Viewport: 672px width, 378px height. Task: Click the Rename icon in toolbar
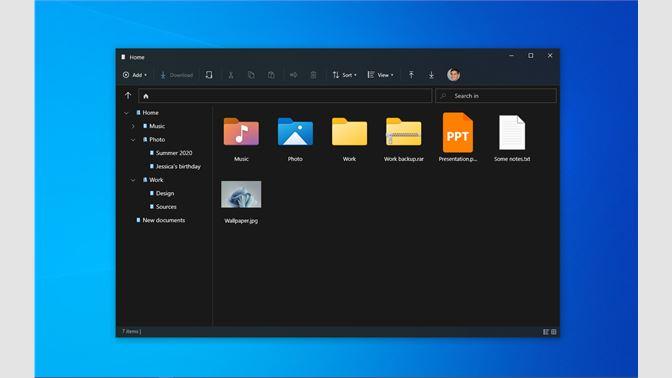tap(293, 75)
